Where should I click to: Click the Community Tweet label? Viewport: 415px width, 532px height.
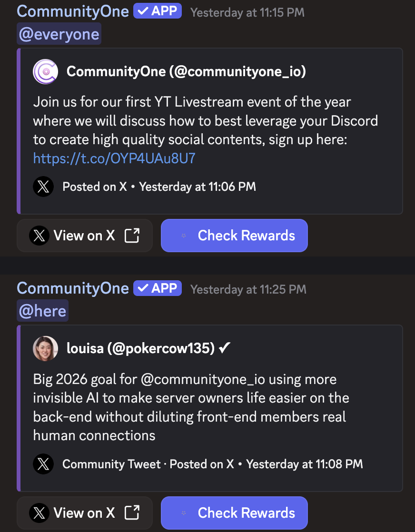[x=111, y=464]
